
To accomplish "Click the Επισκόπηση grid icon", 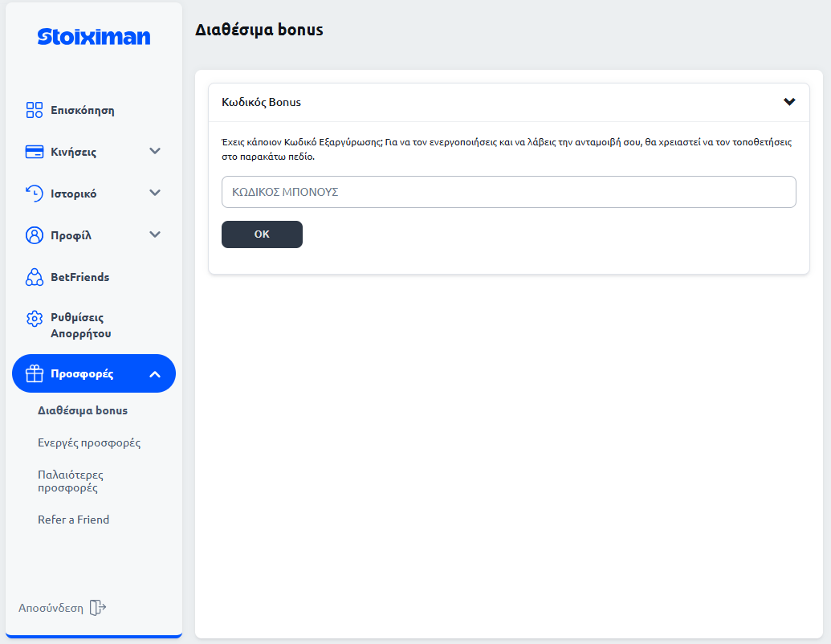I will 35,110.
